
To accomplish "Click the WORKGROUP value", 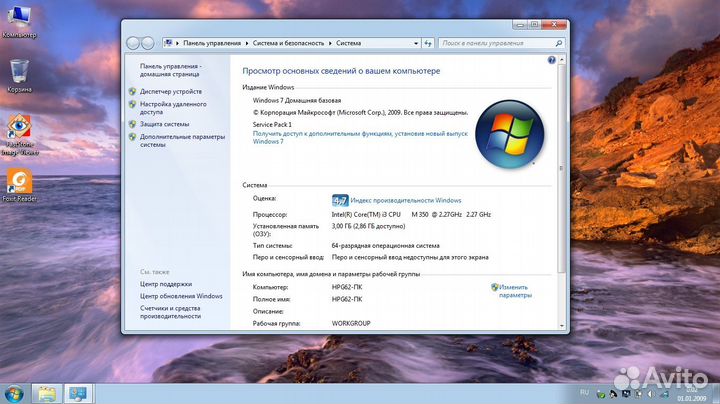I will (351, 323).
